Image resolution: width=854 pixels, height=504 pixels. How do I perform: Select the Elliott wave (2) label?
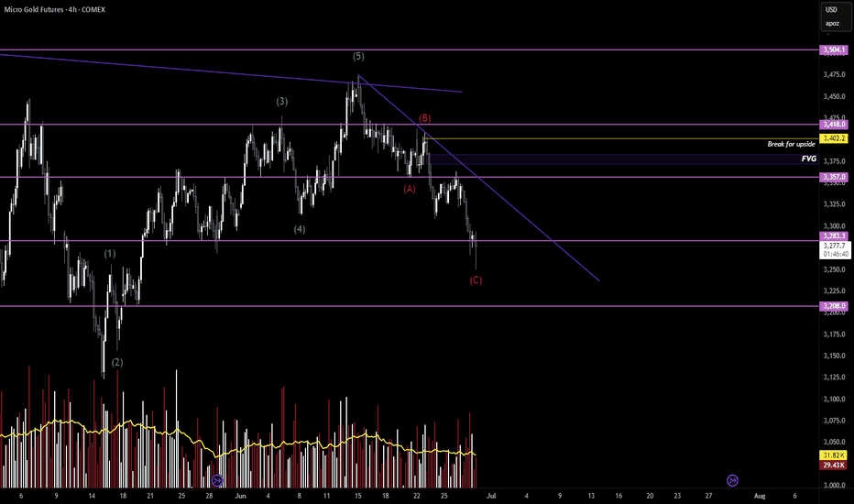point(117,362)
